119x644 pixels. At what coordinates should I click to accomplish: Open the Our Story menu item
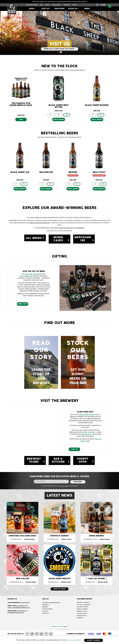click(59, 9)
